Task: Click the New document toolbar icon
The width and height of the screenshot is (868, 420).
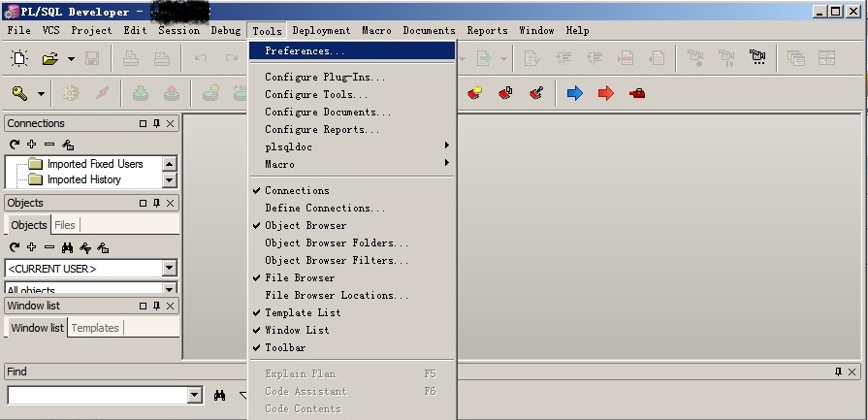Action: click(x=19, y=58)
